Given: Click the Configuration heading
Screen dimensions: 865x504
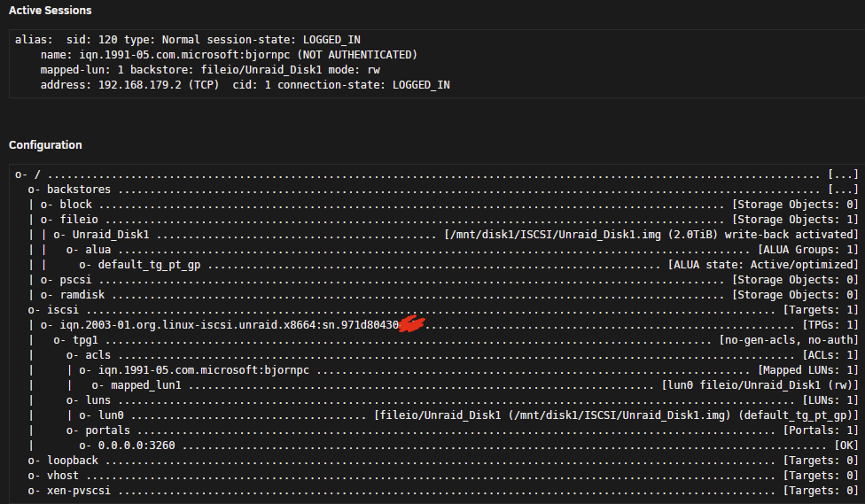Looking at the screenshot, I should point(45,145).
